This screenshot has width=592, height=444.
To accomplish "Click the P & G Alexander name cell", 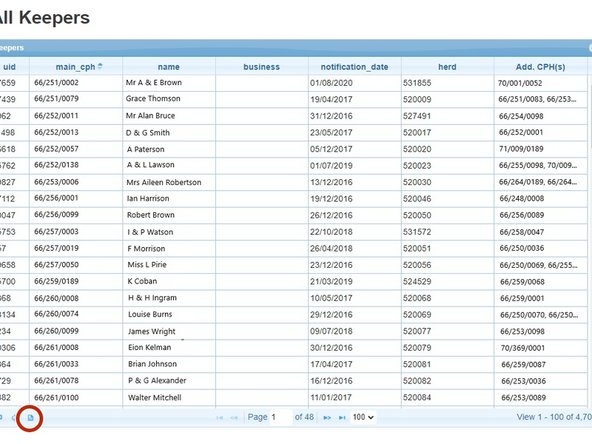I will click(169, 380).
